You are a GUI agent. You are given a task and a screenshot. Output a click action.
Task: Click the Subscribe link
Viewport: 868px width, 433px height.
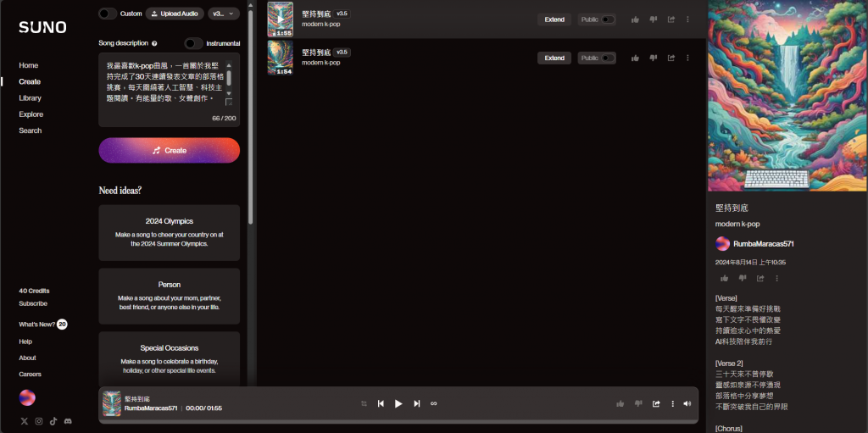click(x=33, y=303)
